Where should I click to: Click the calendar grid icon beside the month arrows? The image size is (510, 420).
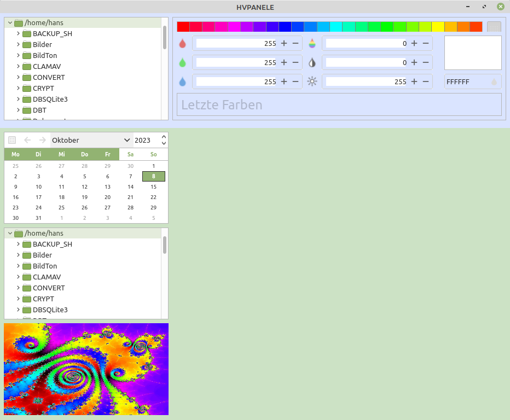coord(12,140)
